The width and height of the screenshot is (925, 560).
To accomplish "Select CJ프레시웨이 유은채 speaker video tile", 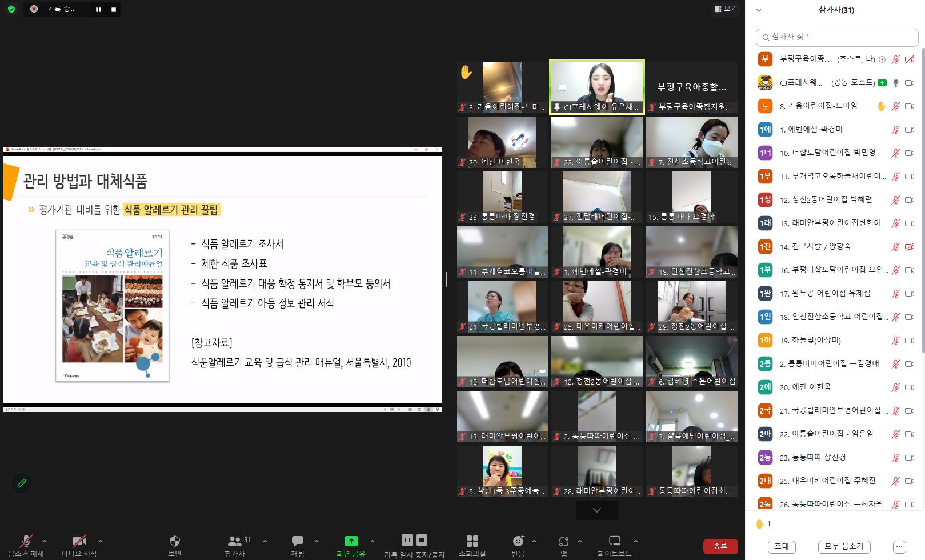I will (x=597, y=87).
